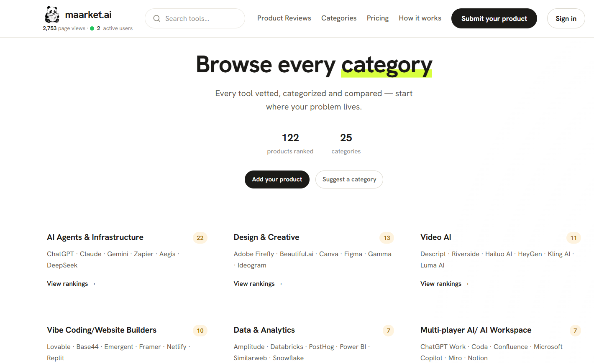Open the AI Agents & Infrastructure category heading

tap(95, 237)
